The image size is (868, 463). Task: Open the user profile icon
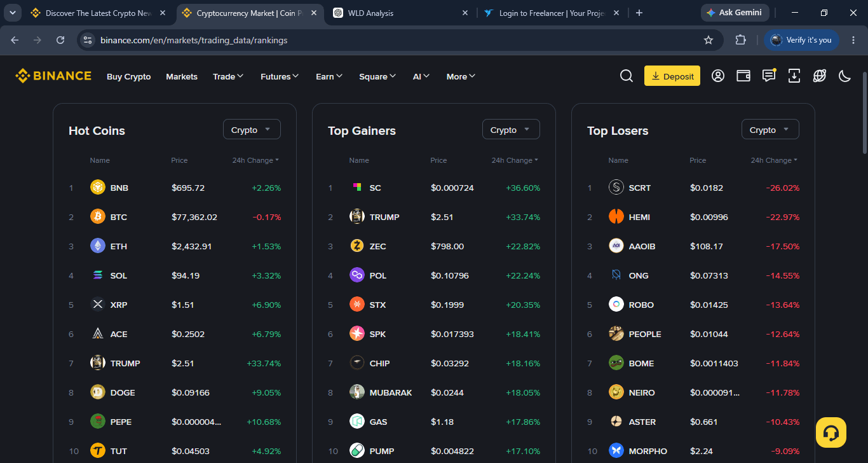[718, 76]
